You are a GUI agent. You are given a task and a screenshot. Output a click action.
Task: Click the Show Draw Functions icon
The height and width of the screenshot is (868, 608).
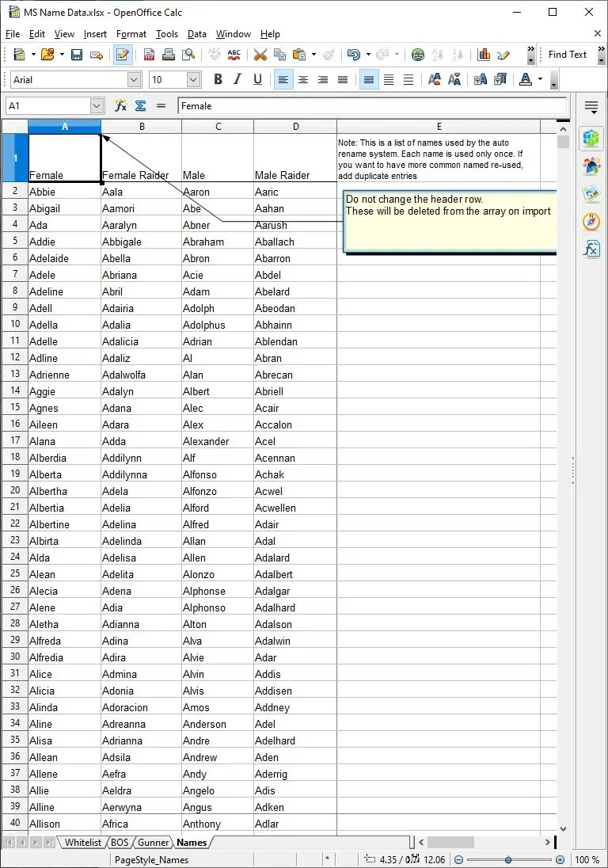point(503,54)
